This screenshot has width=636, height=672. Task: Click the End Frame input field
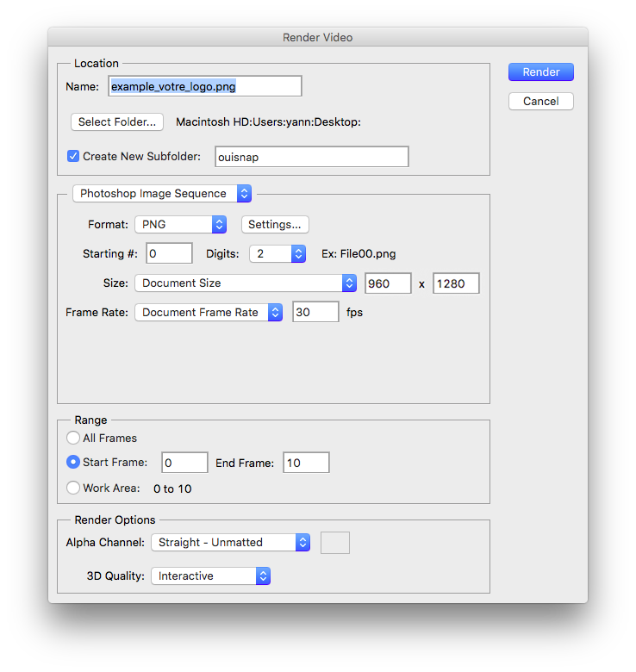click(306, 463)
